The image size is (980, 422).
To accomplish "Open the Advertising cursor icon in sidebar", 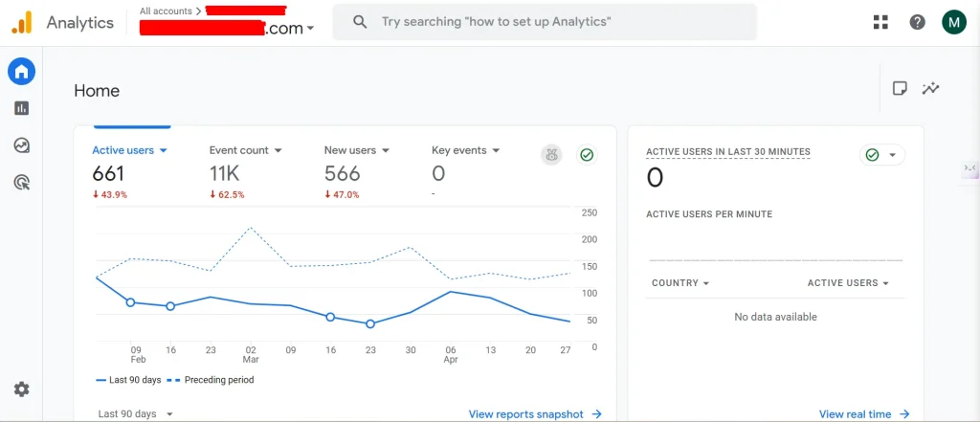I will tap(21, 183).
